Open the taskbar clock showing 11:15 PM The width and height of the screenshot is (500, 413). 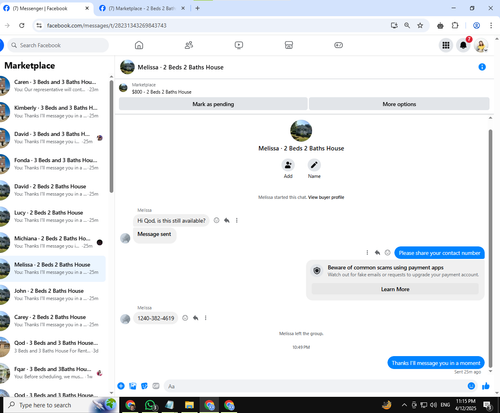pos(466,405)
